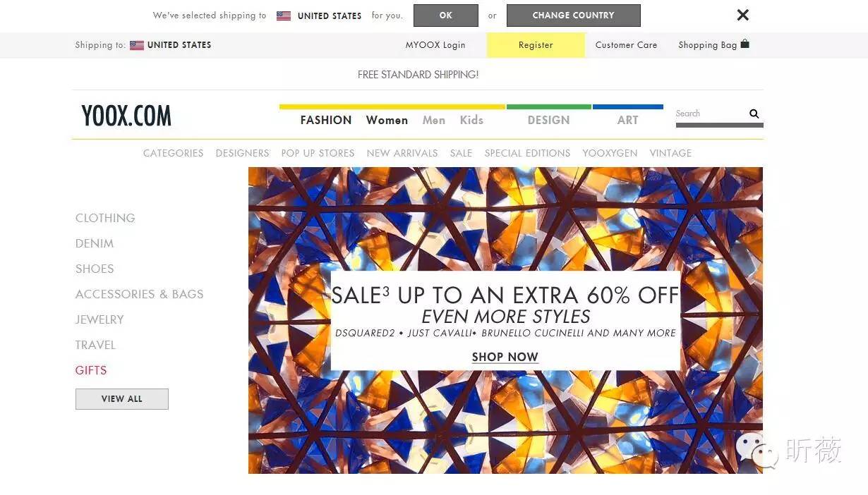Go to the Kids section
Viewport: 868px width, 495px height.
[471, 120]
